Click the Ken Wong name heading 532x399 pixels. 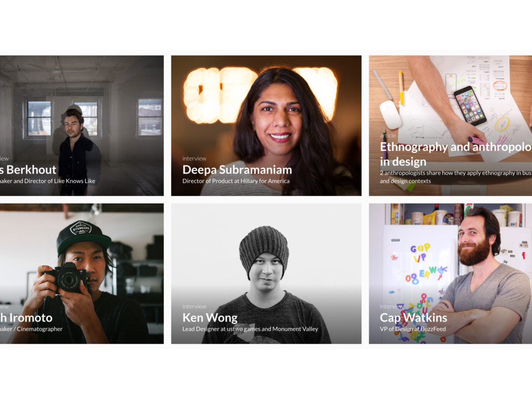[210, 317]
